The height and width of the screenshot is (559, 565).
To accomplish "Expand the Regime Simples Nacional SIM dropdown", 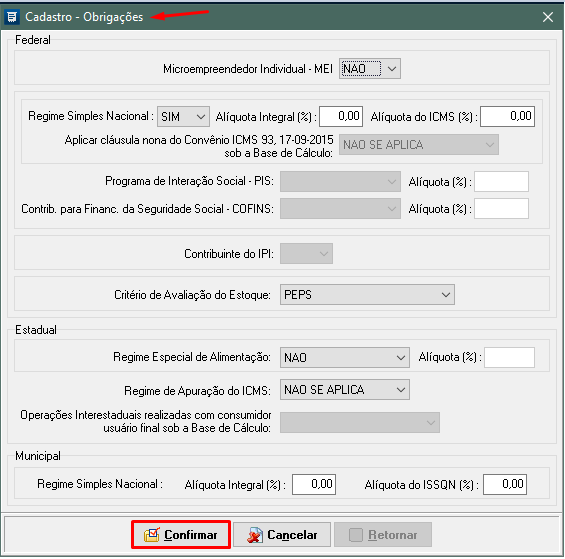I will [183, 116].
